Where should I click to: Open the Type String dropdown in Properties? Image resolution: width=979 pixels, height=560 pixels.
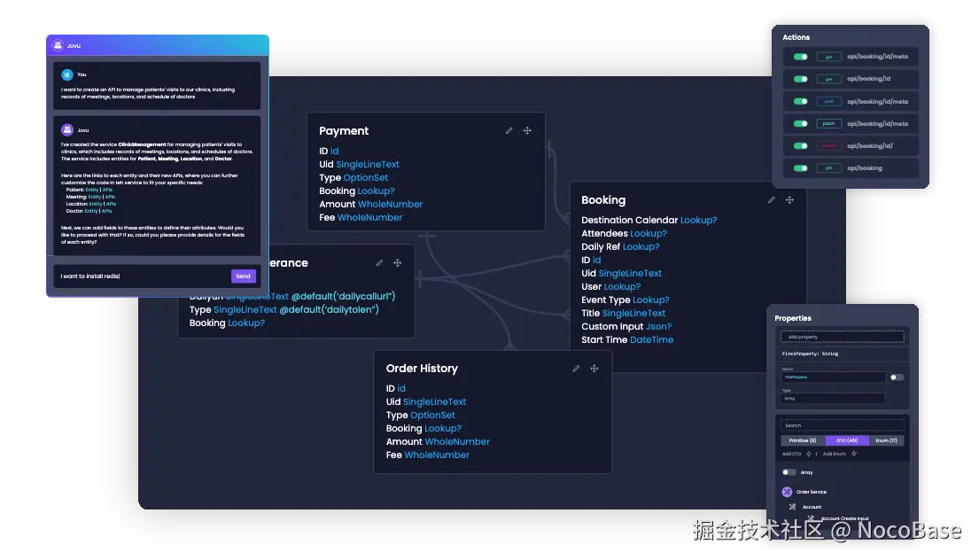[x=832, y=399]
